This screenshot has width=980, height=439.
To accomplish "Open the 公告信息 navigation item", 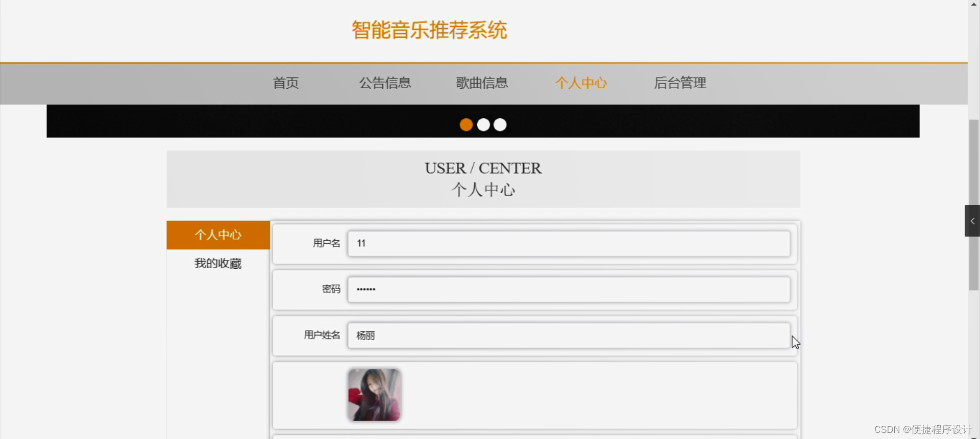I will click(x=385, y=83).
